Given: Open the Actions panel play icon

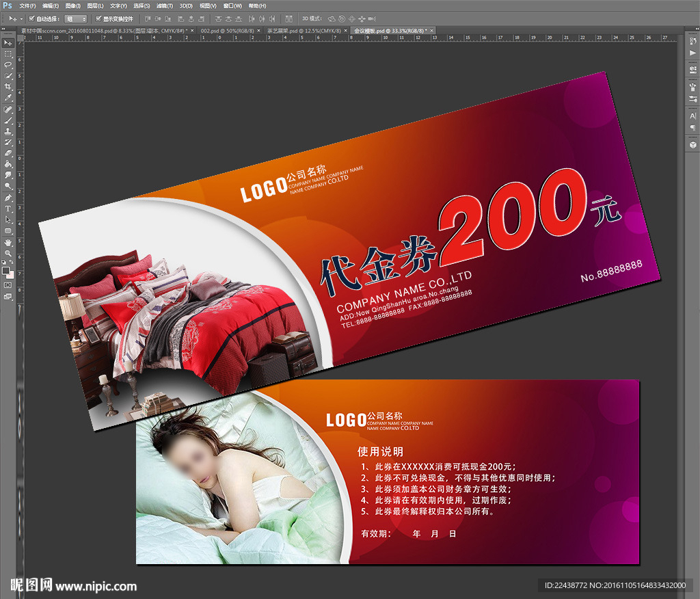Looking at the screenshot, I should [693, 53].
